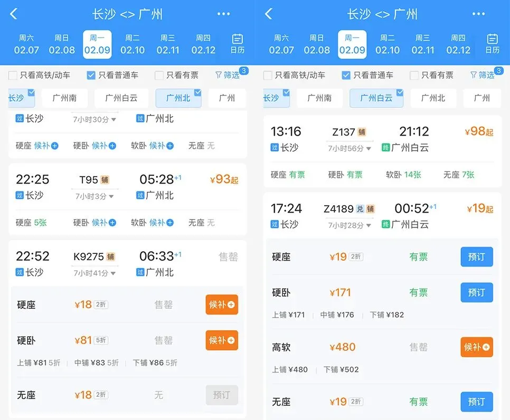This screenshot has width=510, height=420.
Task: Book Z4189 无座 ¥19 with 预订
Action: (477, 402)
